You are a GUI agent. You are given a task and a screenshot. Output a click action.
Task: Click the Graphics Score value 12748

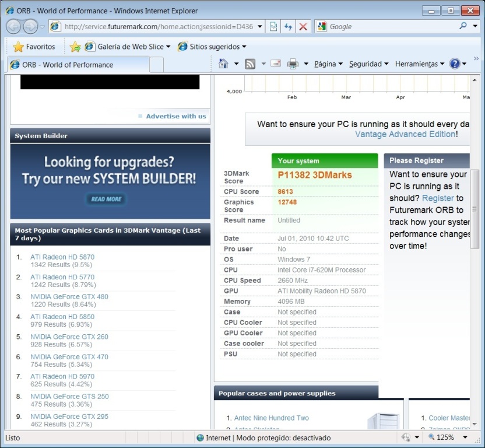coord(287,202)
